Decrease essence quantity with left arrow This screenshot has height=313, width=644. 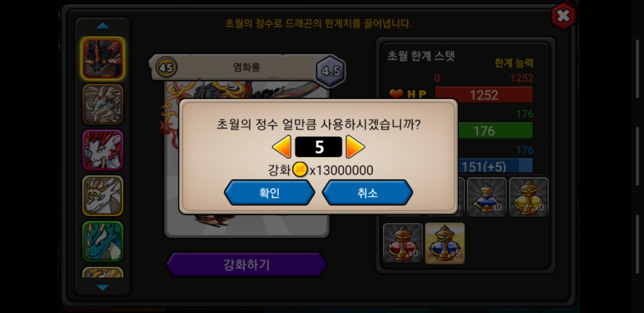282,147
